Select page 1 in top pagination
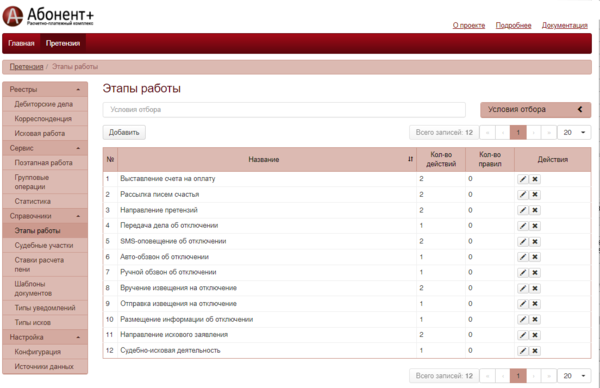This screenshot has width=600, height=388. (x=518, y=132)
